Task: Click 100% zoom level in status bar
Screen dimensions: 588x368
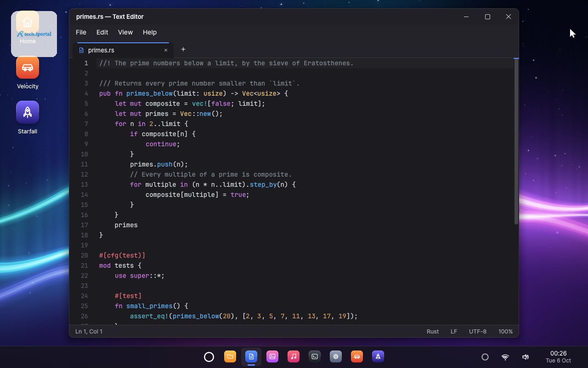Action: pyautogui.click(x=506, y=331)
